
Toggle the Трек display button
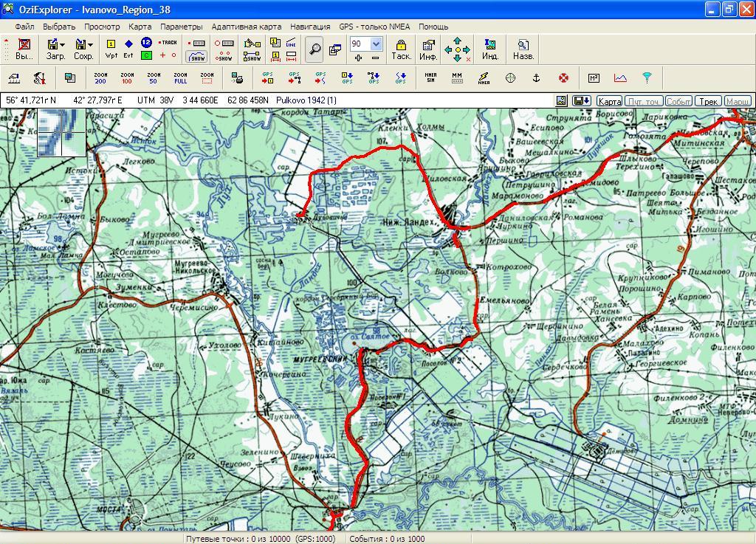point(709,101)
